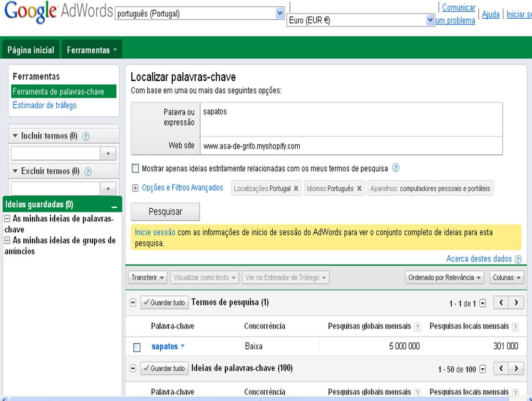Open the 1 - 50 de 100 page range dropdown
This screenshot has width=532, height=401.
(x=483, y=369)
